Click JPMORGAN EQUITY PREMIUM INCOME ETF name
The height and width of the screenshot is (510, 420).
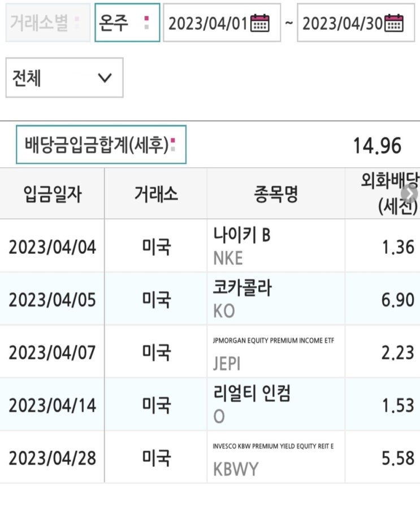pos(274,340)
